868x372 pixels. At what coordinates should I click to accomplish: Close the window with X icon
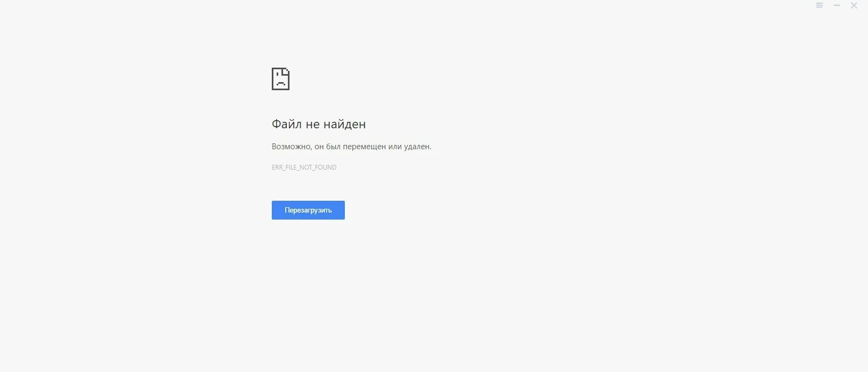click(x=854, y=5)
